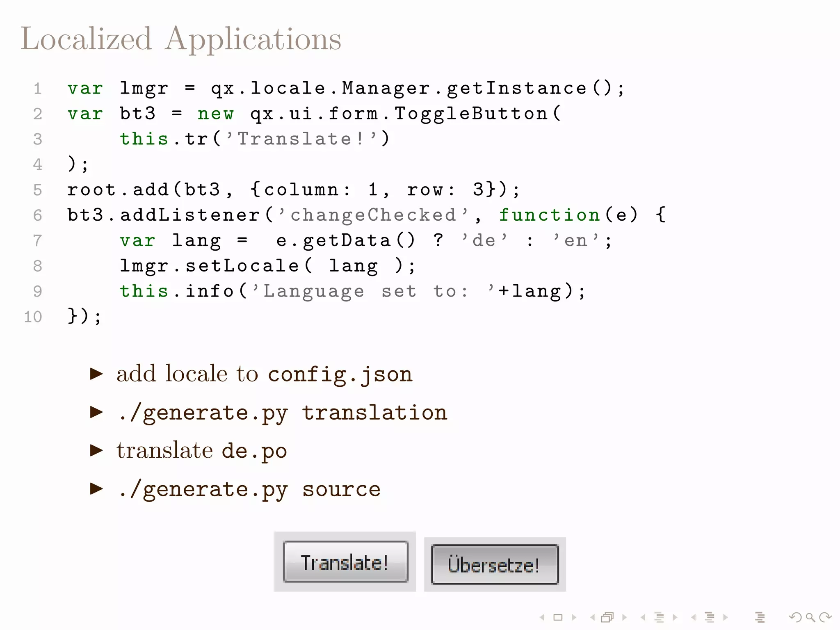Click the stacked frames navigation icon
The image size is (840, 630).
coord(607,617)
